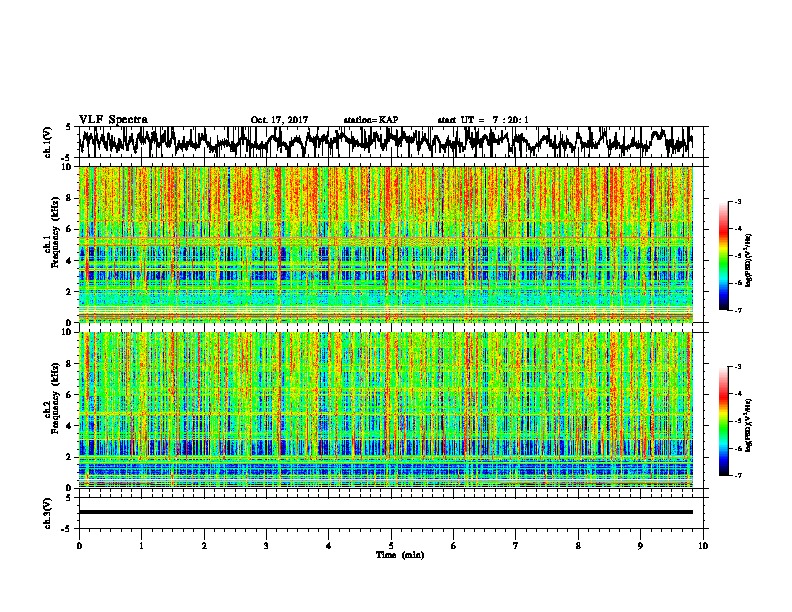Click the ch.1 color bar log(PSD) units label
This screenshot has height=612, width=792.
tap(749, 260)
